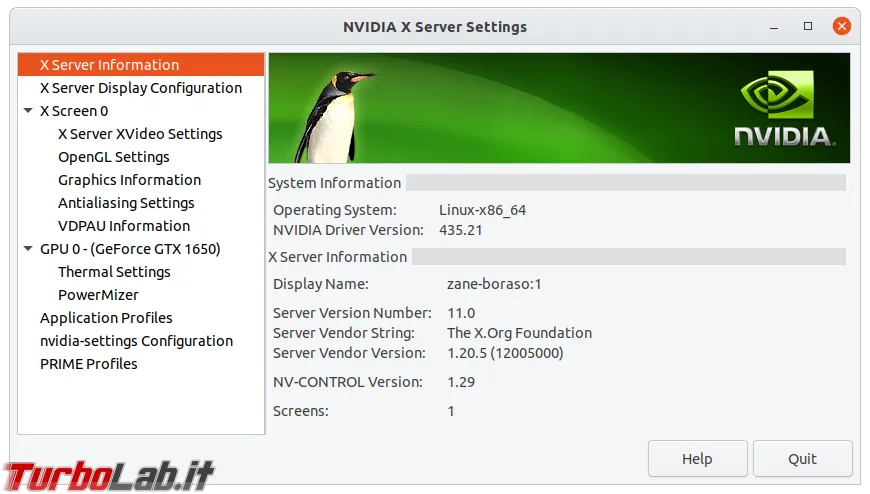Click driver version value 435.21
870x494 pixels.
(461, 230)
